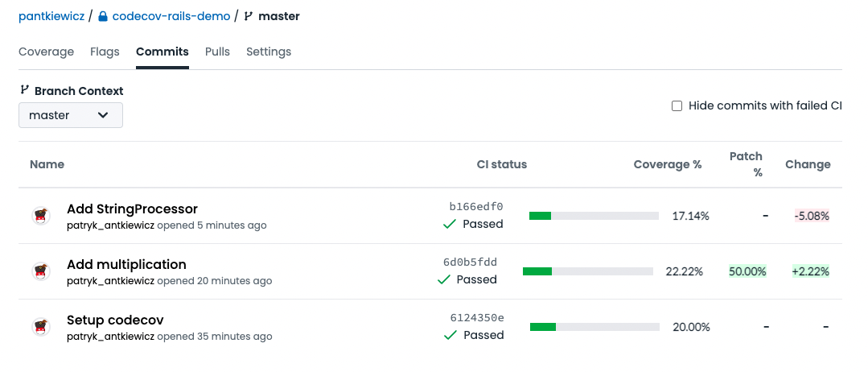Open the Add StringProcessor commit
868x372 pixels.
point(132,209)
